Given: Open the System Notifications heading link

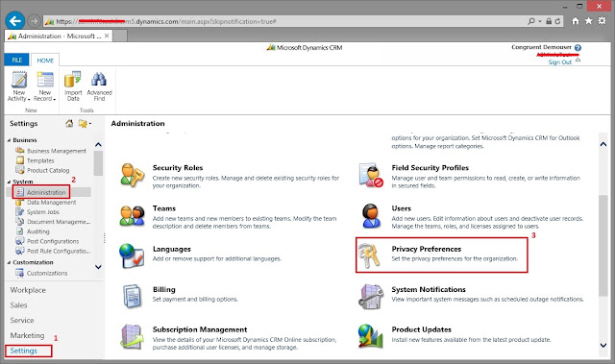Looking at the screenshot, I should pos(429,289).
